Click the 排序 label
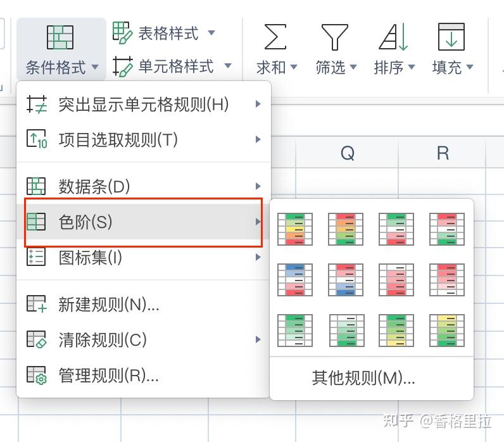Viewport: 504px width, 442px height. click(389, 68)
